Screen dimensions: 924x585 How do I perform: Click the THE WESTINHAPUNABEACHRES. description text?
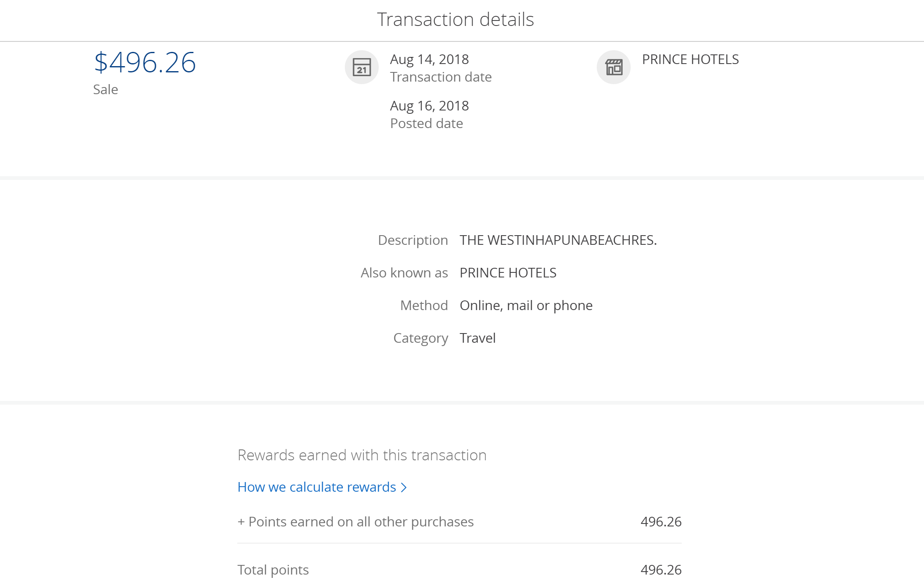558,240
